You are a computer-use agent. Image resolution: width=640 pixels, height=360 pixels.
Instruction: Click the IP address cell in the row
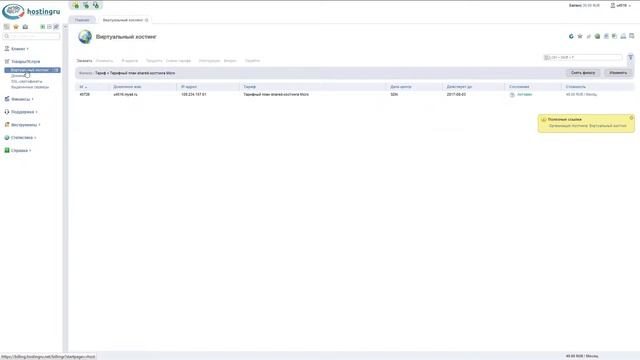[x=193, y=94]
